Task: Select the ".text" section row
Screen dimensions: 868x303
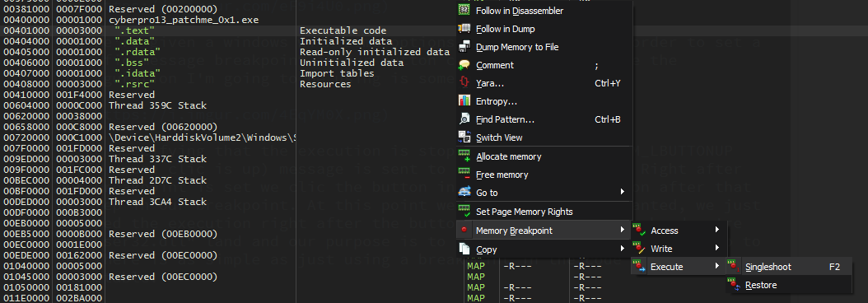Action: (134, 30)
